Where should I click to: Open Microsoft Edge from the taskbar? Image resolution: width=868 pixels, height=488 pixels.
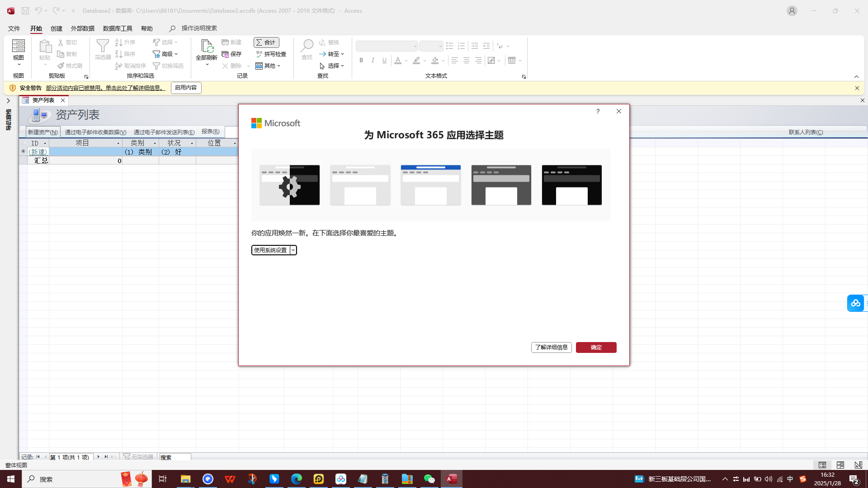pos(296,479)
